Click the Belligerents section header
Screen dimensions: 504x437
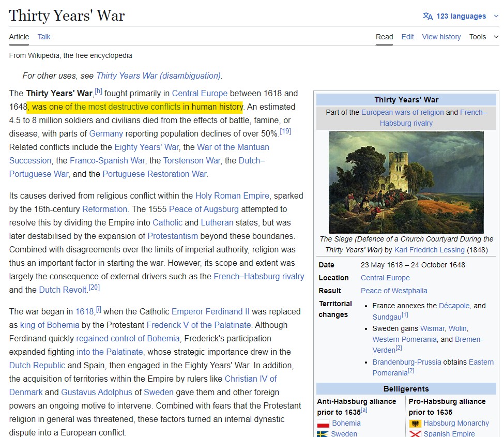(406, 389)
